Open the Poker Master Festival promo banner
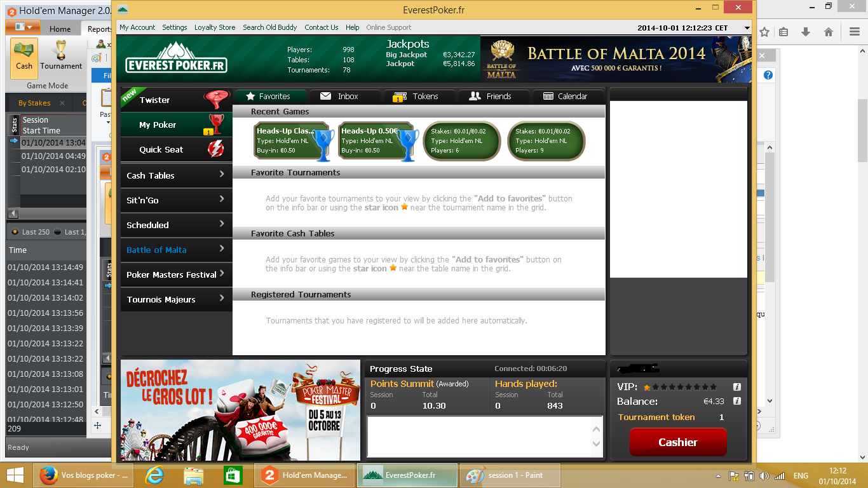The image size is (868, 488). tap(240, 410)
